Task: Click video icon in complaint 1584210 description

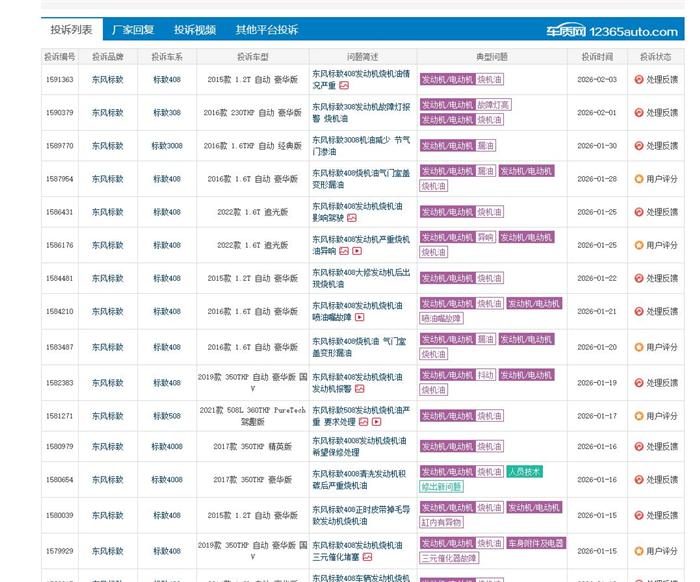Action: [x=359, y=318]
